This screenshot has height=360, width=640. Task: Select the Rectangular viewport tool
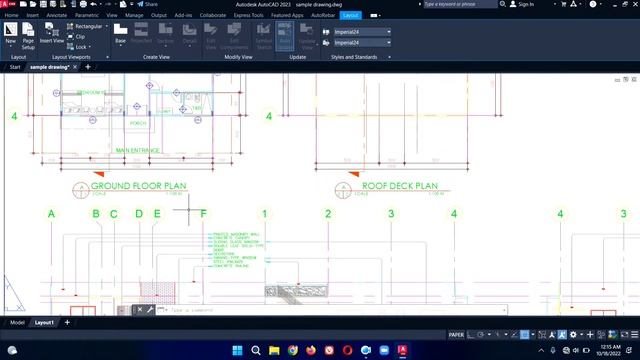point(84,26)
